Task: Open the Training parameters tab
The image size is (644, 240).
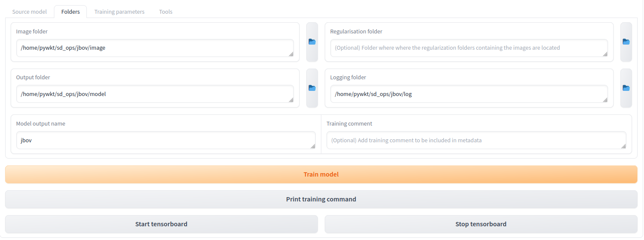Action: [x=119, y=12]
